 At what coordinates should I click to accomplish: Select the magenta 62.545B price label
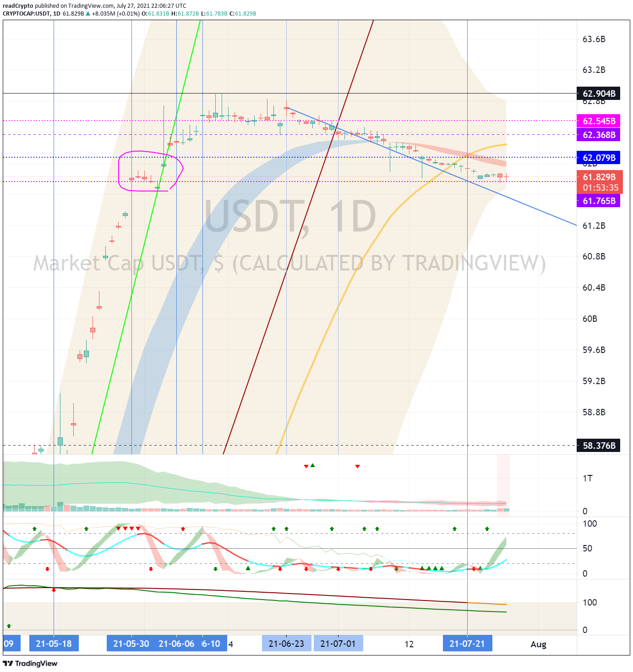598,121
